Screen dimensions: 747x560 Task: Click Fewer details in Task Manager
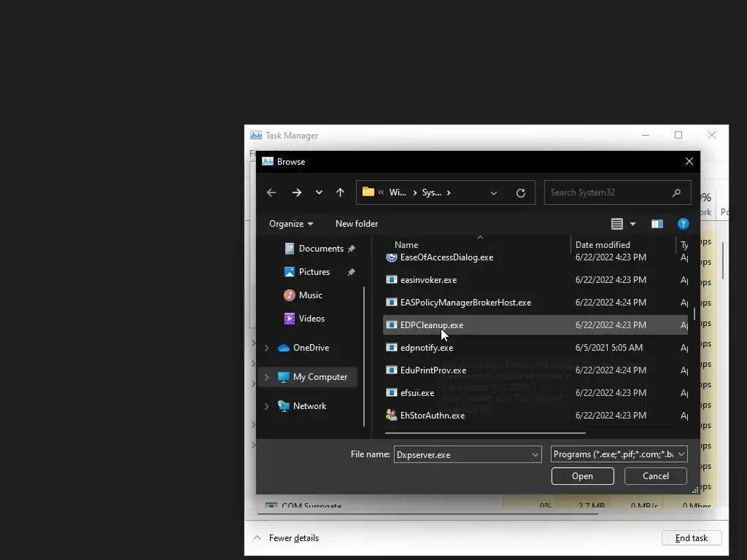point(294,538)
